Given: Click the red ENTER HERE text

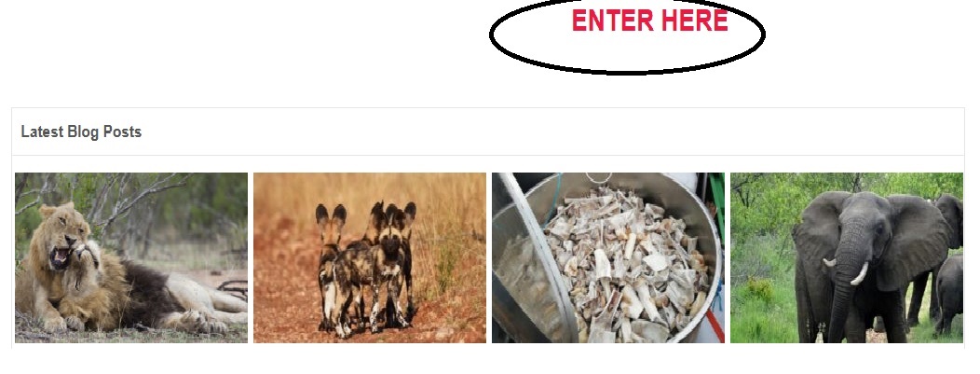Looking at the screenshot, I should (649, 21).
